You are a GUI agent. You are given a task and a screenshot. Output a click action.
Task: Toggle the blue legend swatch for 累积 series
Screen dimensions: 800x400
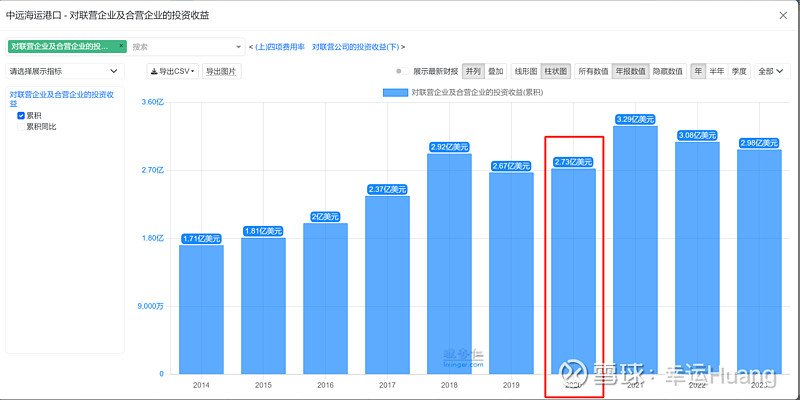(395, 93)
